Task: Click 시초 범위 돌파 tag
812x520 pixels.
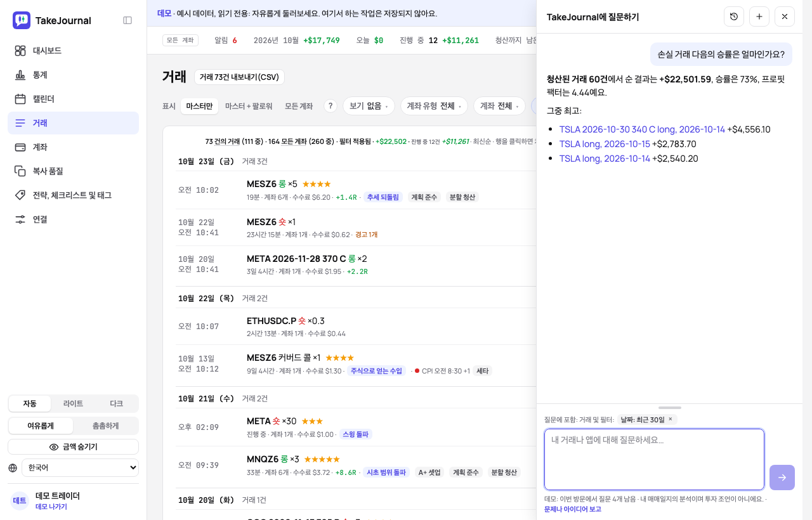Action: (x=386, y=472)
